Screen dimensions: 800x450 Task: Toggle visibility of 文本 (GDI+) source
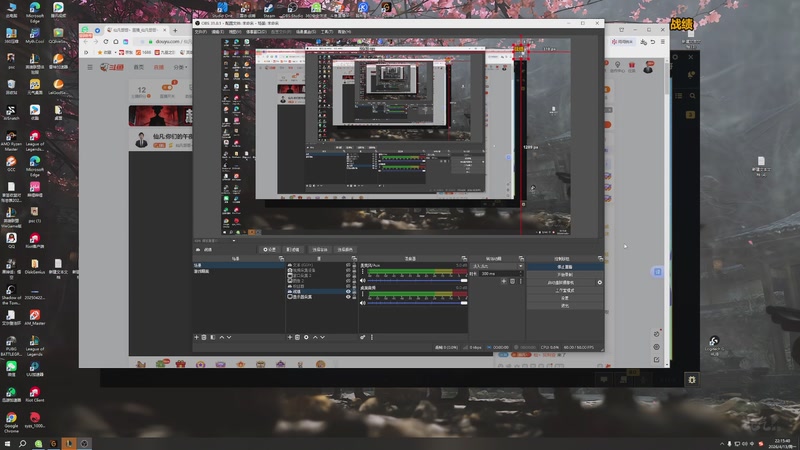(348, 265)
